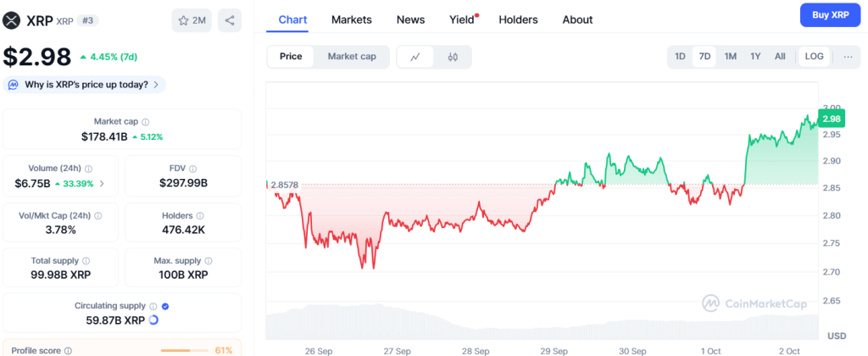This screenshot has width=868, height=356.
Task: Click the Buy XRP button
Action: click(x=830, y=15)
